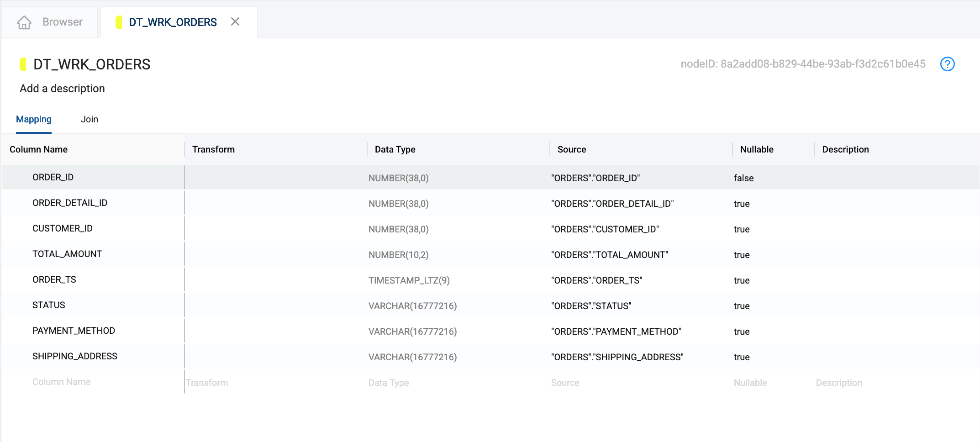Click Add a description text
This screenshot has width=980, height=442.
(62, 89)
